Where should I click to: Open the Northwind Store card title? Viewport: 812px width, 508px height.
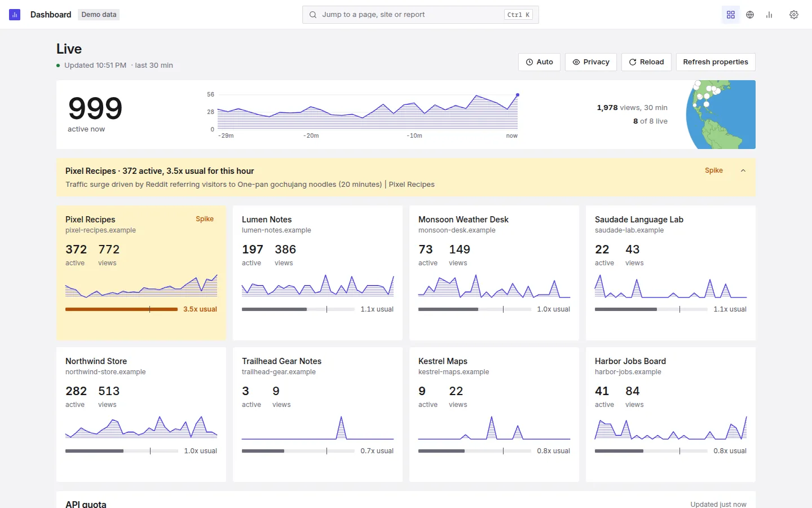[x=96, y=361]
